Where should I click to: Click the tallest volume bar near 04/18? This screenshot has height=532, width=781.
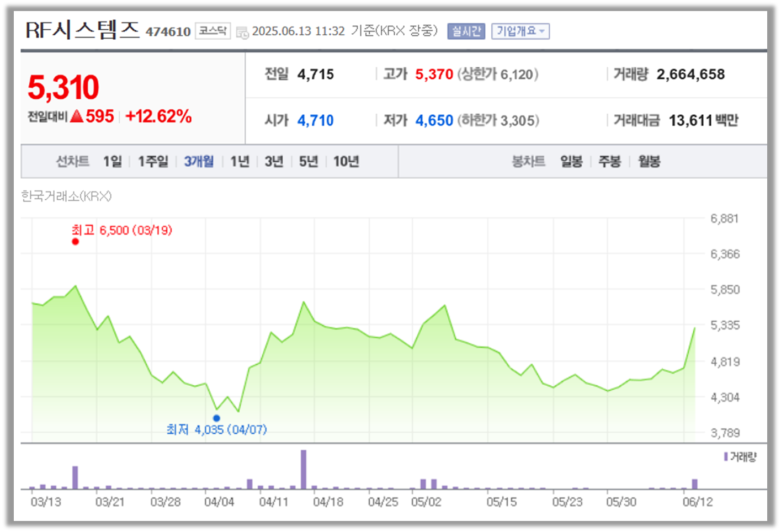coord(304,470)
